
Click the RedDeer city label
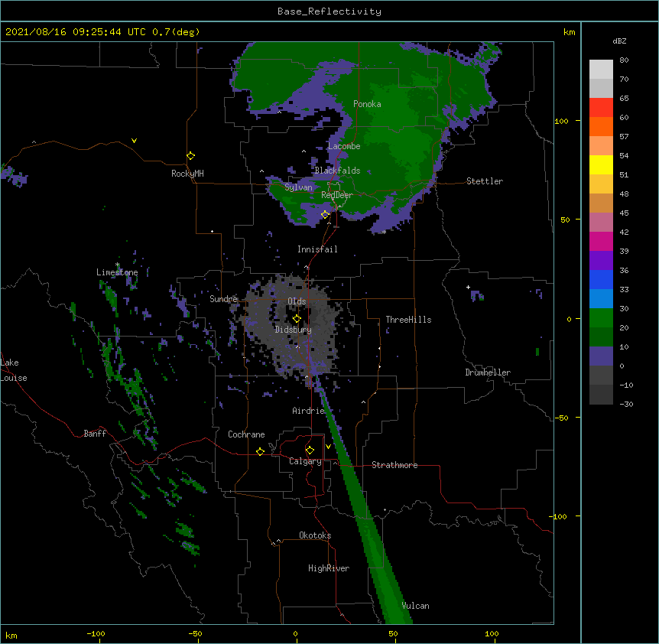coord(337,195)
